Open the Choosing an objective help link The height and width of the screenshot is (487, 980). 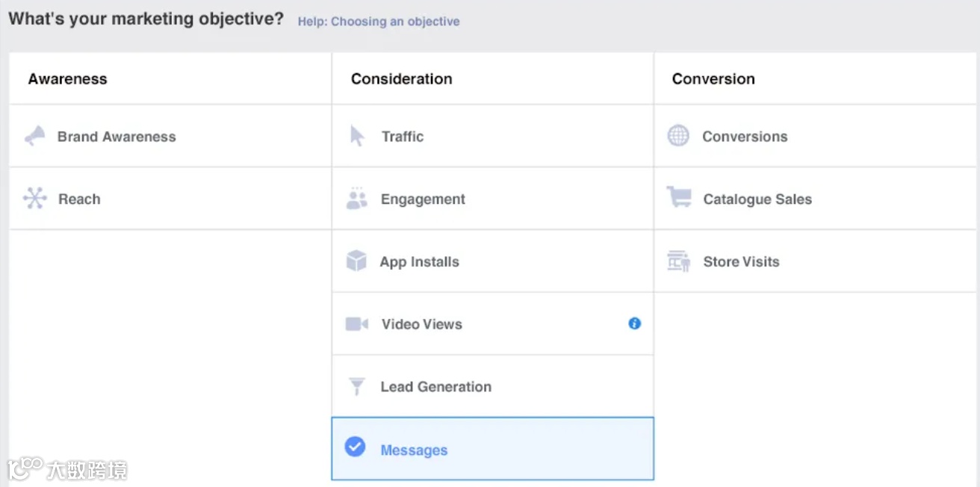[379, 22]
